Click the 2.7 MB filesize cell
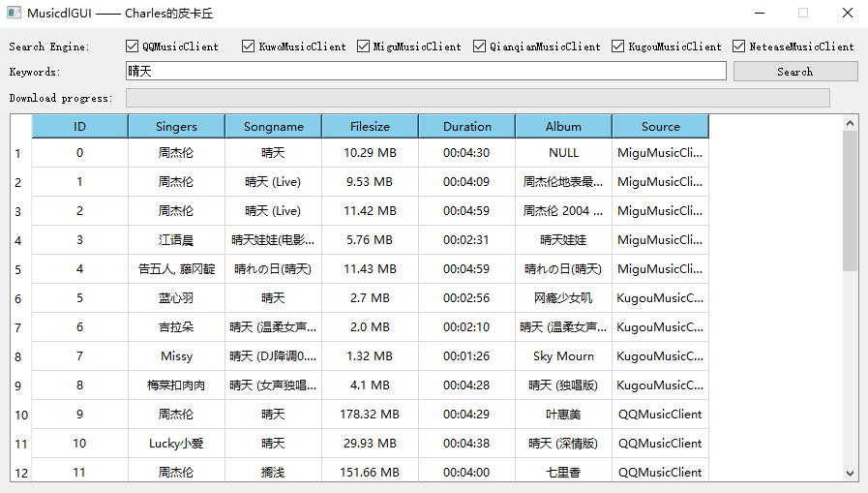Image resolution: width=868 pixels, height=493 pixels. pos(370,298)
